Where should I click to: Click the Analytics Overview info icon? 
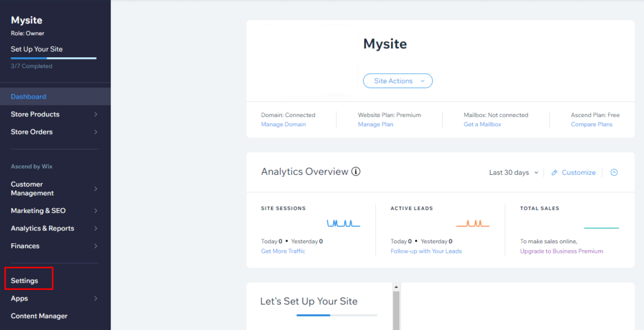coord(356,172)
